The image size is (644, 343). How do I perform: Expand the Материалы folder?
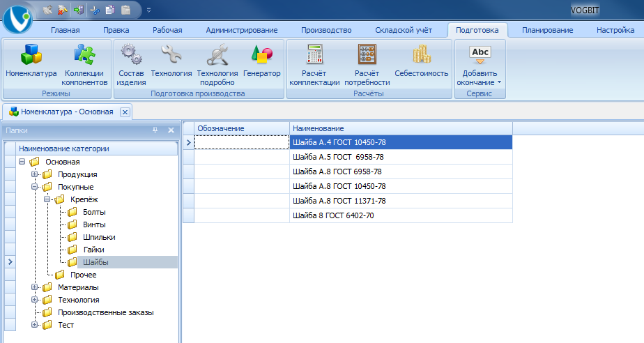click(x=35, y=287)
